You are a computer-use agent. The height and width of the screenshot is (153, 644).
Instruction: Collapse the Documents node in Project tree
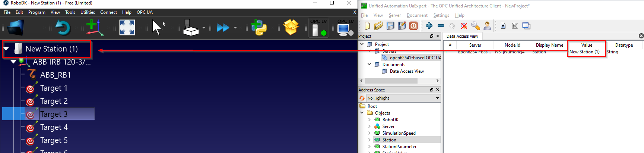(369, 64)
